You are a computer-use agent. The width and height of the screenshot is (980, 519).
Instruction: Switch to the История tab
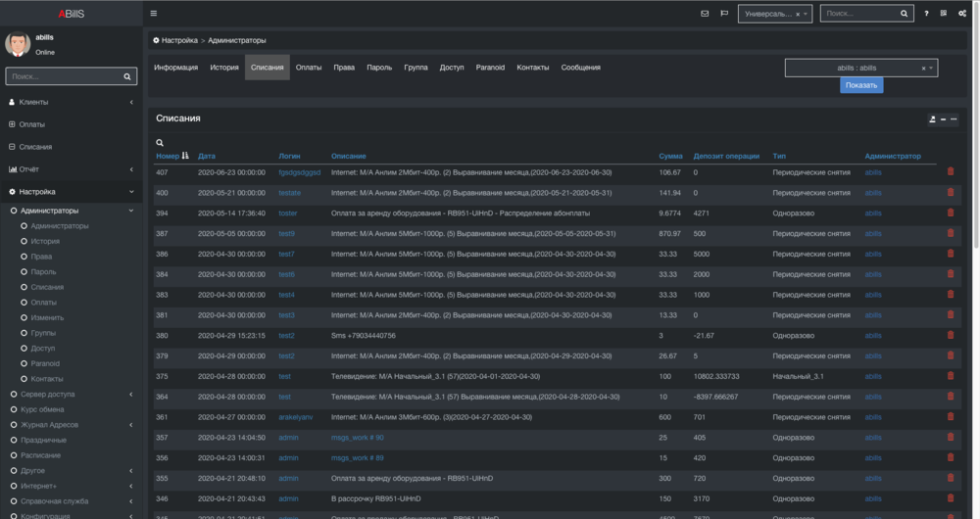pos(223,68)
